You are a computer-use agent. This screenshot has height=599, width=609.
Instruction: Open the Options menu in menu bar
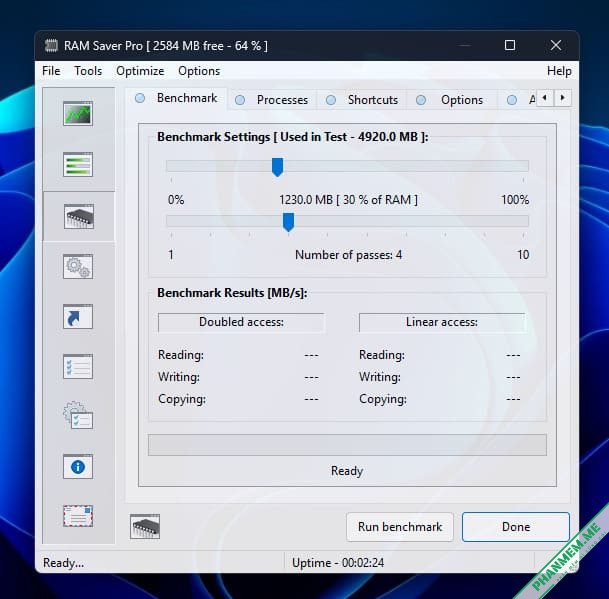pyautogui.click(x=199, y=71)
